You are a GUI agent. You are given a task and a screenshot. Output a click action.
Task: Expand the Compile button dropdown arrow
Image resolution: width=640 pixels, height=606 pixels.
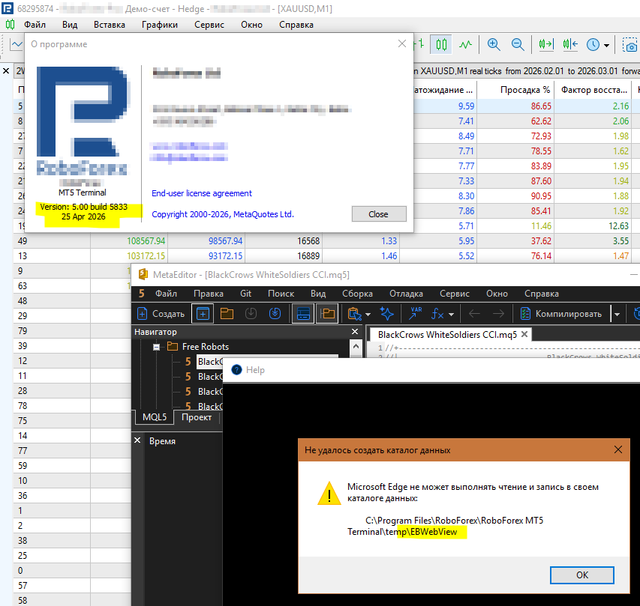617,313
